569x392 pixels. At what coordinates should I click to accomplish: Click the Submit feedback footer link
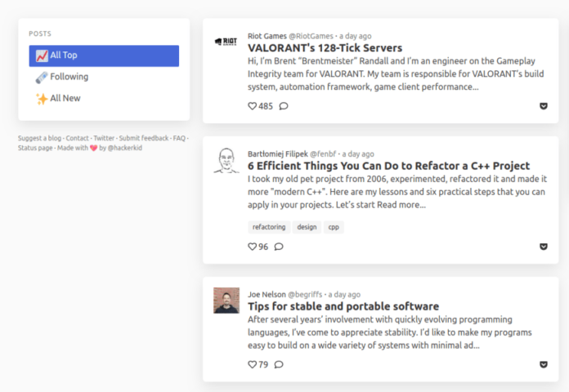pos(144,138)
